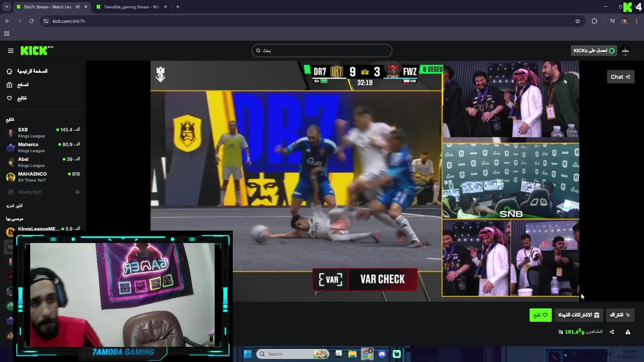Open the teal streaming app on taskbar

pyautogui.click(x=396, y=354)
